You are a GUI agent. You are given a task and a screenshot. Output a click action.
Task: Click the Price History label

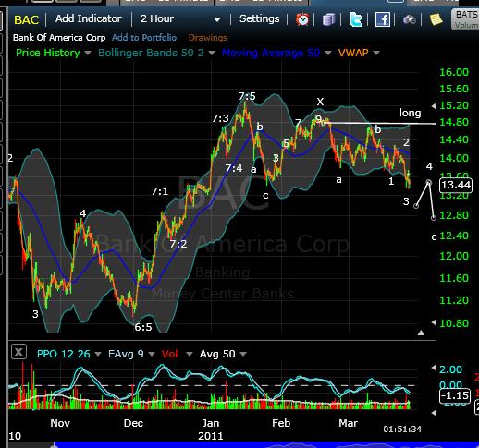[48, 53]
